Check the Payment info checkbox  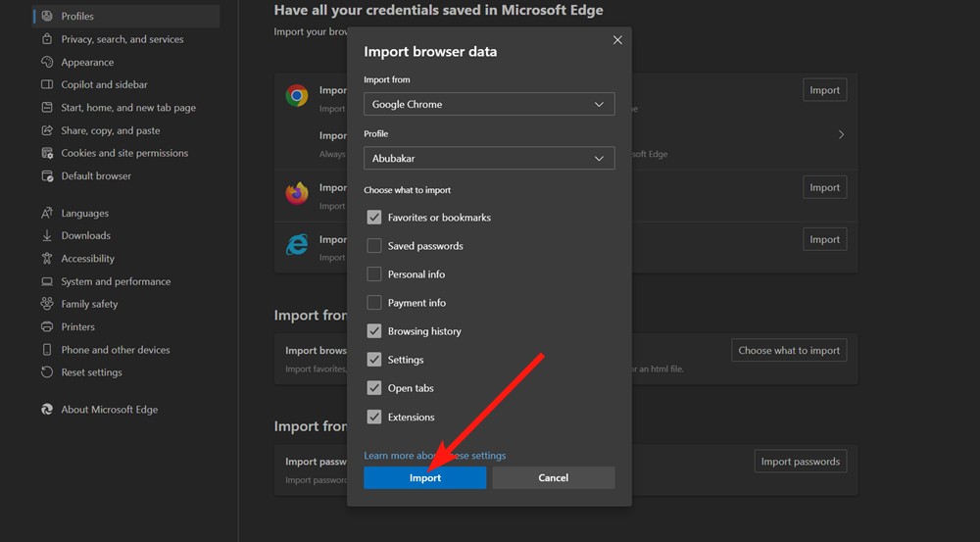coord(374,303)
